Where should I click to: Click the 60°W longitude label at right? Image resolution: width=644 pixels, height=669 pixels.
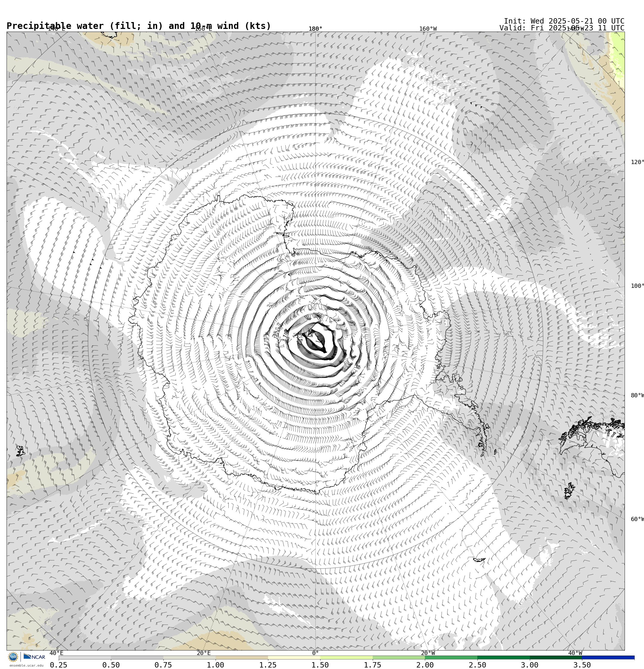click(637, 519)
